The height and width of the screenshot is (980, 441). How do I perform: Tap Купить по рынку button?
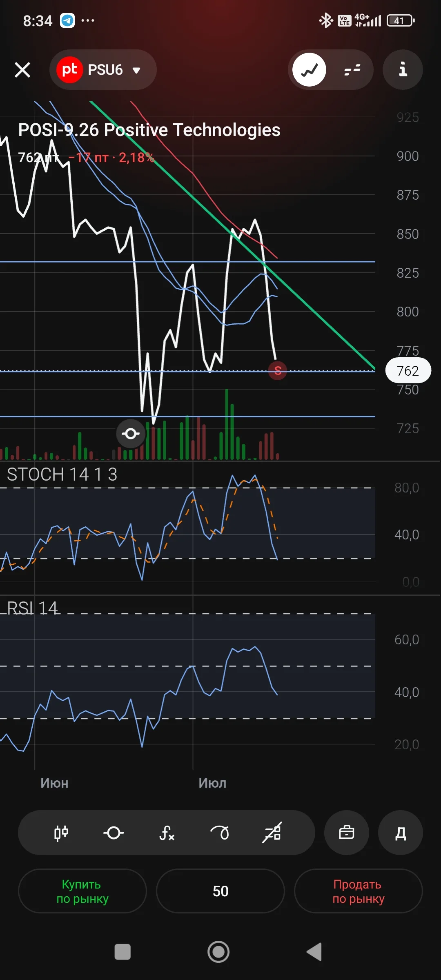tap(82, 891)
